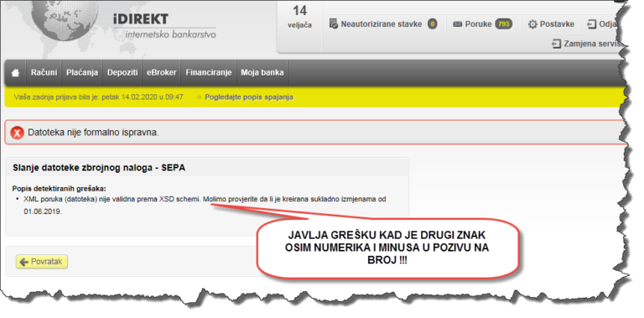This screenshot has height=318, width=644.
Task: Click the 793 messages count badge
Action: pos(503,24)
